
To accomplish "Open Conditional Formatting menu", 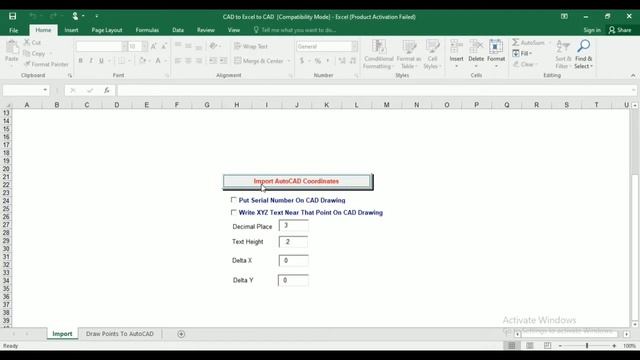I will [x=378, y=54].
